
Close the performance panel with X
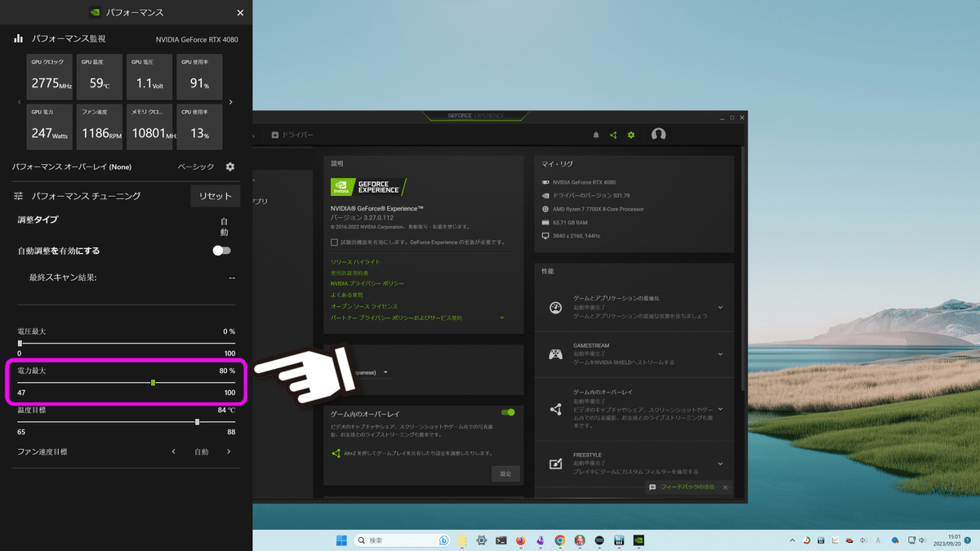[x=240, y=13]
